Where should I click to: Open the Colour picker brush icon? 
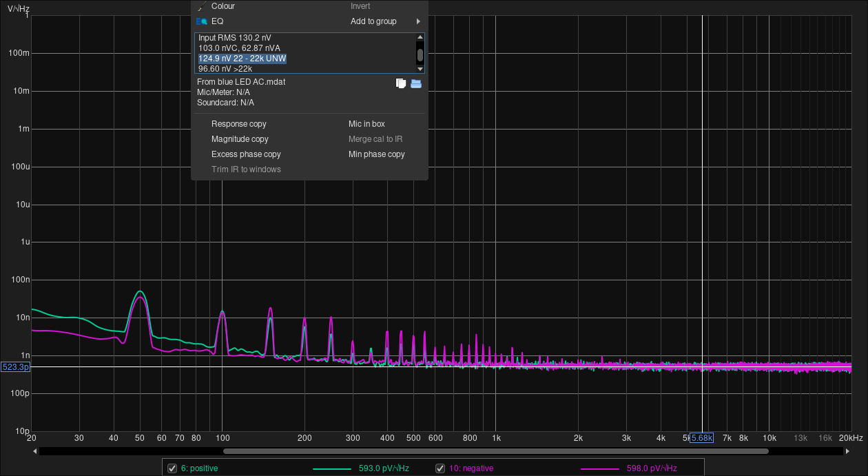201,6
